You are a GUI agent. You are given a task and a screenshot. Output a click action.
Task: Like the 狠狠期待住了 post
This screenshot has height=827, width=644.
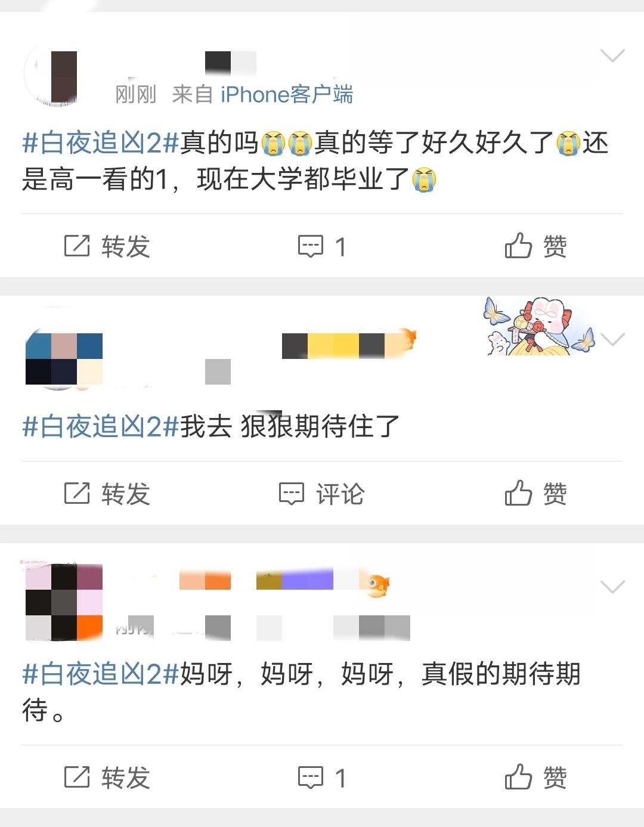pos(535,494)
